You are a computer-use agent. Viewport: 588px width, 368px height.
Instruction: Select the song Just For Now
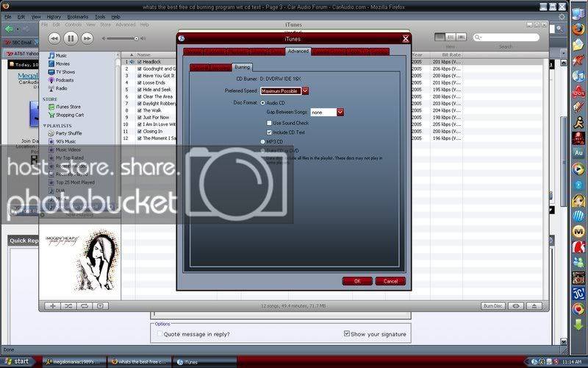pos(156,117)
